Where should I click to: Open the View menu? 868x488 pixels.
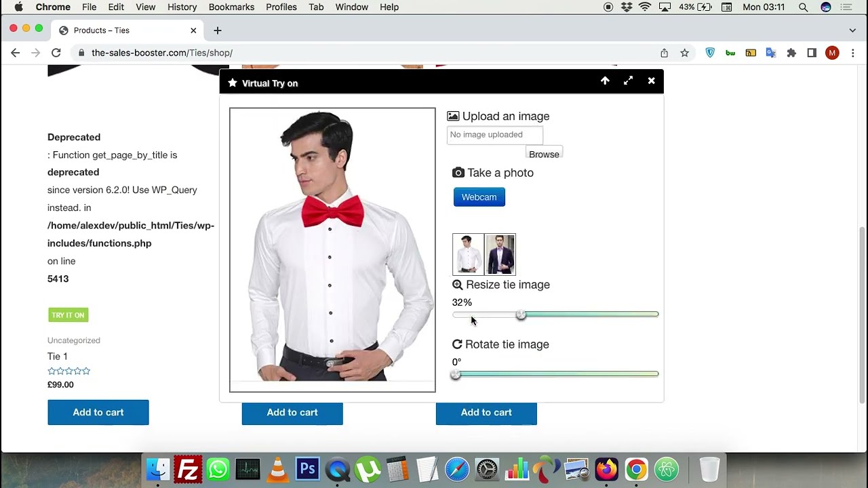[145, 7]
